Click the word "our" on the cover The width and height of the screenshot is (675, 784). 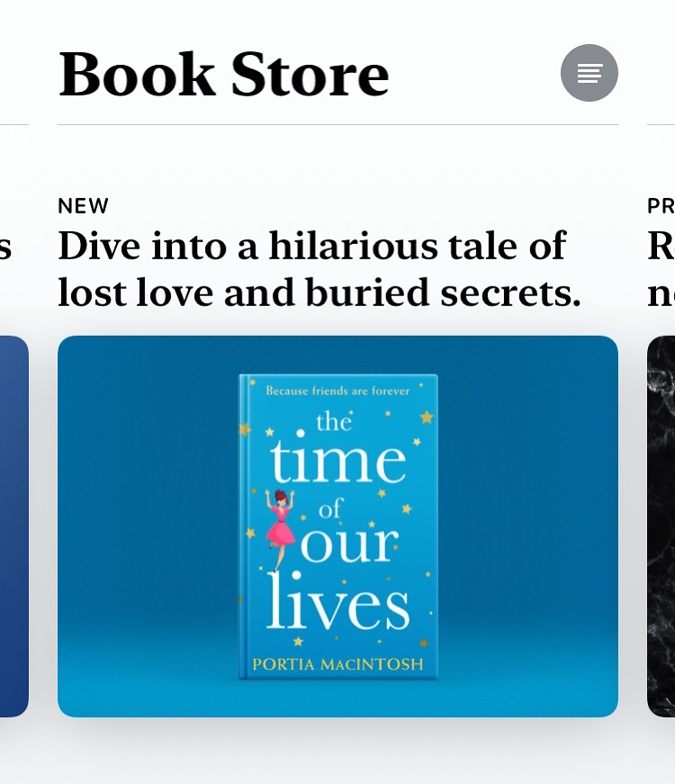[x=349, y=544]
